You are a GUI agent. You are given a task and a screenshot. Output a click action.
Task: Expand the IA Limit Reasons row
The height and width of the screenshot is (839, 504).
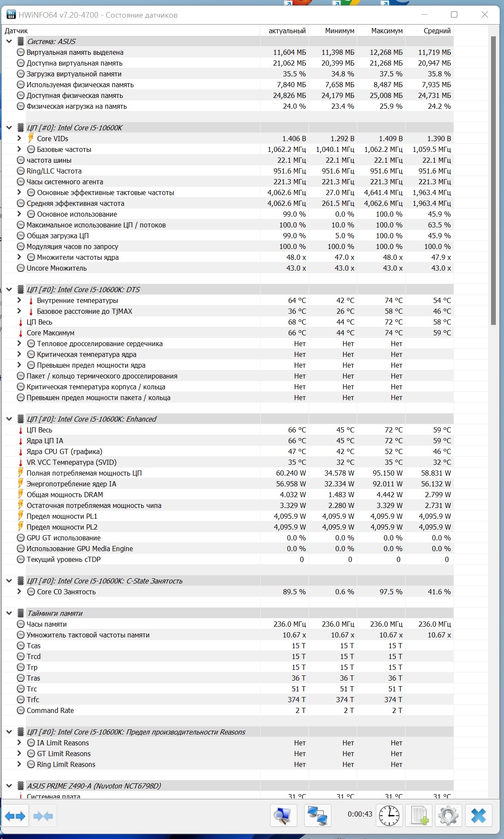pyautogui.click(x=19, y=743)
